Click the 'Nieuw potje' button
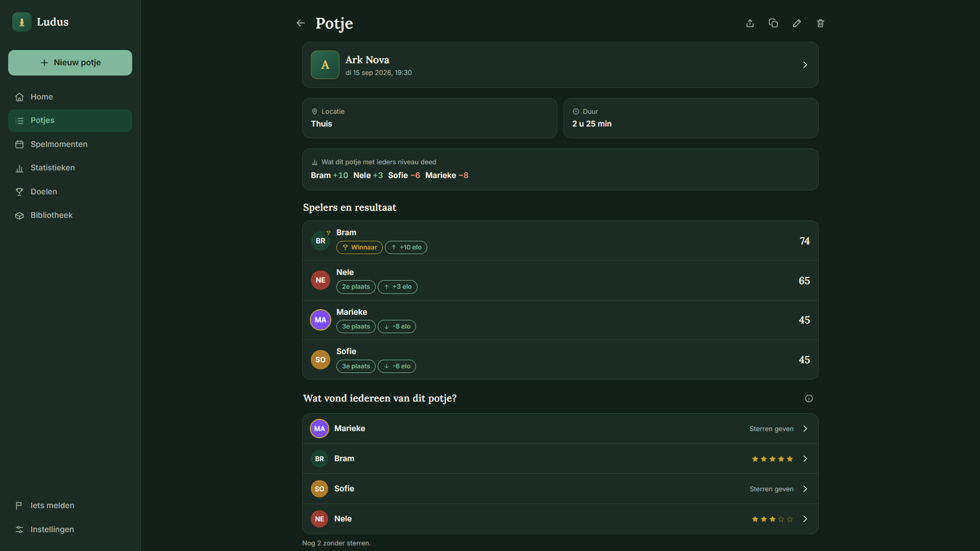Screen dimensions: 980x551 (x=70, y=63)
